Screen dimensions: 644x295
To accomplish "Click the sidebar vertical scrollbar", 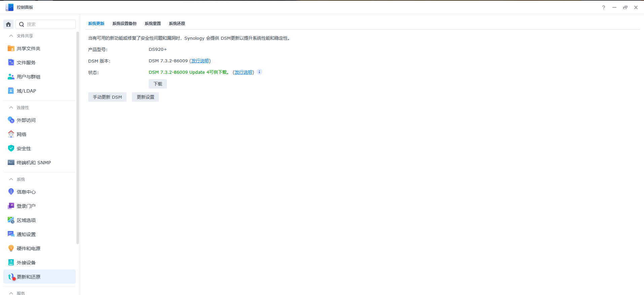I will [78, 138].
